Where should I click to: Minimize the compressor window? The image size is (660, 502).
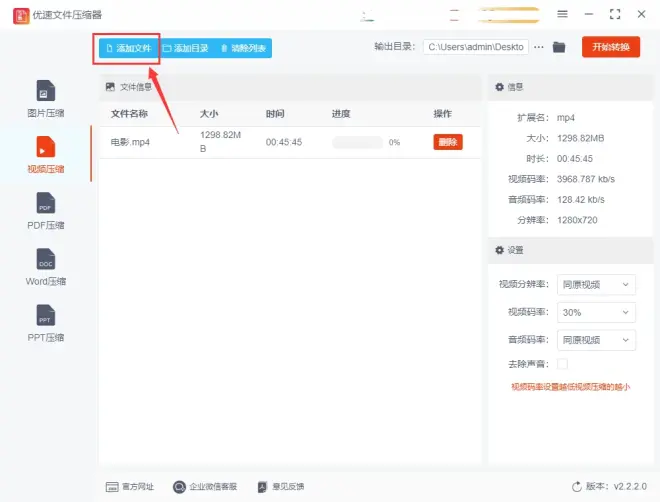589,14
